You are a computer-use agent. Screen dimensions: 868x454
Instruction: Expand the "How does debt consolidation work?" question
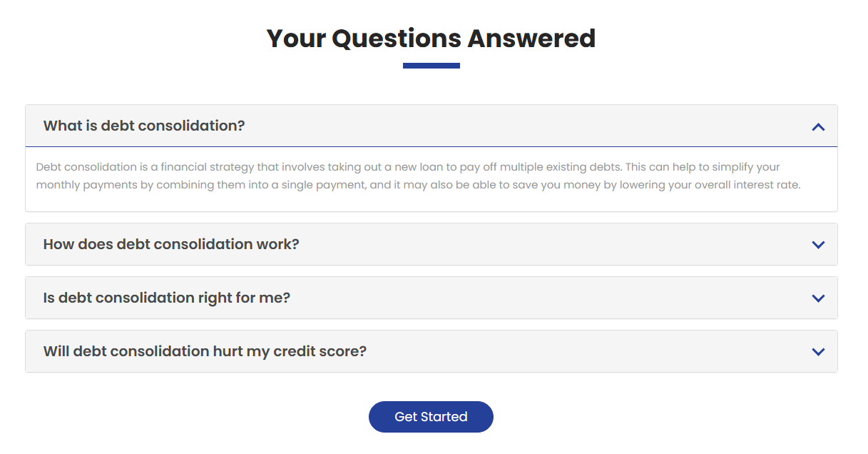point(432,244)
